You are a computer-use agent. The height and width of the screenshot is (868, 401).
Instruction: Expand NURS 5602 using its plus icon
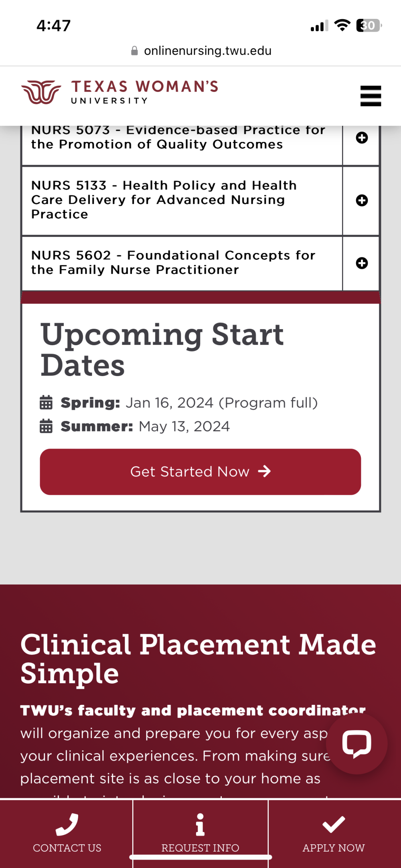point(362,263)
